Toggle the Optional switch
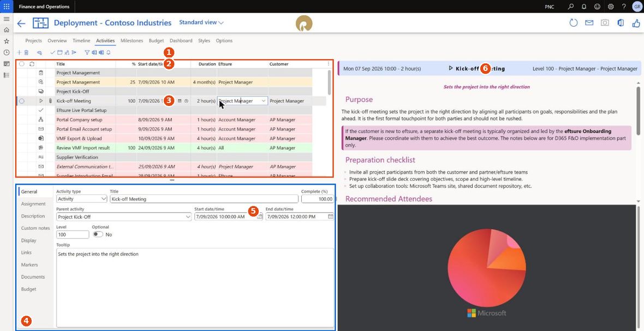The height and width of the screenshot is (331, 644). coord(98,234)
